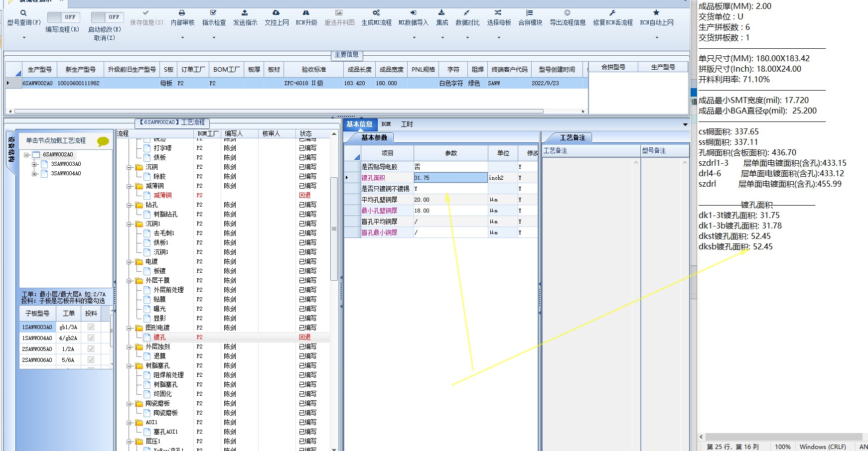
Task: Open the 设备结构 vertical side tab
Action: coord(11,150)
